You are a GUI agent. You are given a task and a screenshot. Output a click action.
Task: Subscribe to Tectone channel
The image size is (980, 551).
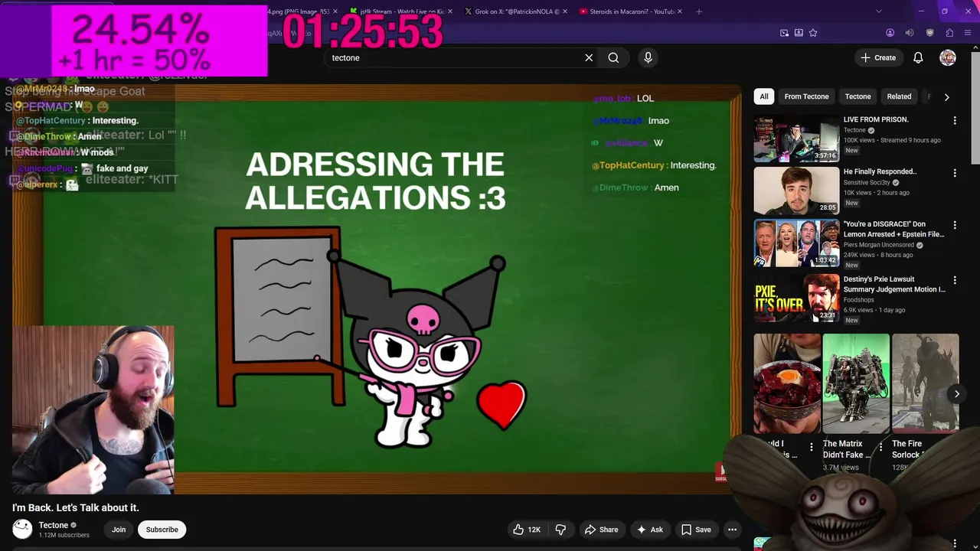162,530
